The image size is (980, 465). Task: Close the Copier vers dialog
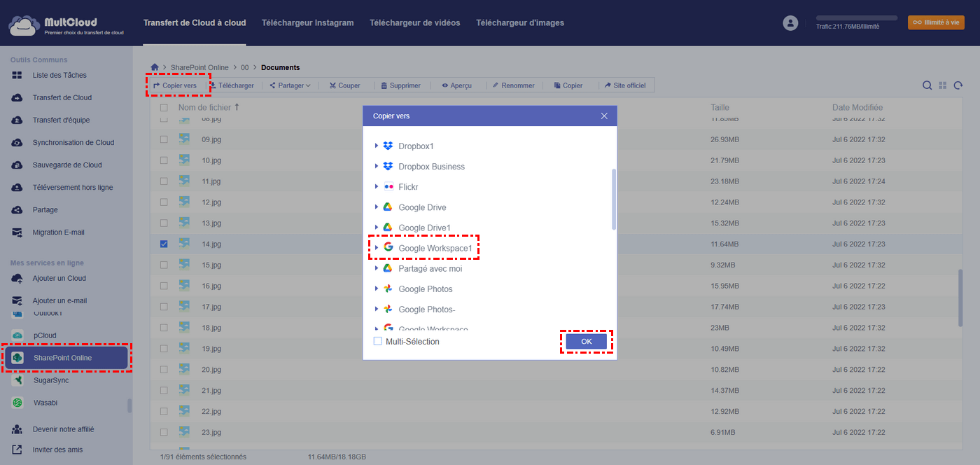(604, 116)
